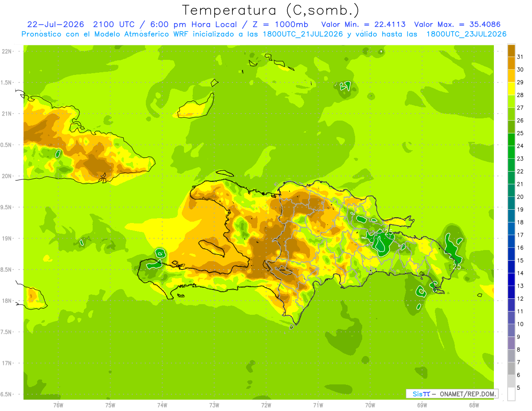
Task: Pick the orange swatch between legend values 30 and 31
Action: (x=511, y=63)
